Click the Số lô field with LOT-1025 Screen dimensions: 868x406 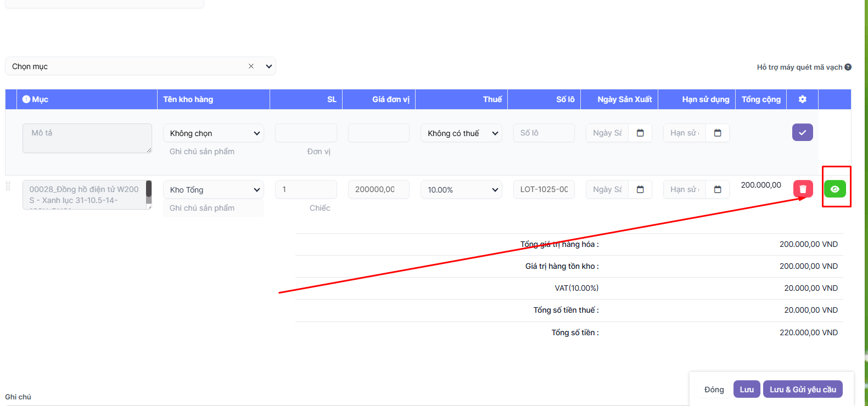point(544,189)
